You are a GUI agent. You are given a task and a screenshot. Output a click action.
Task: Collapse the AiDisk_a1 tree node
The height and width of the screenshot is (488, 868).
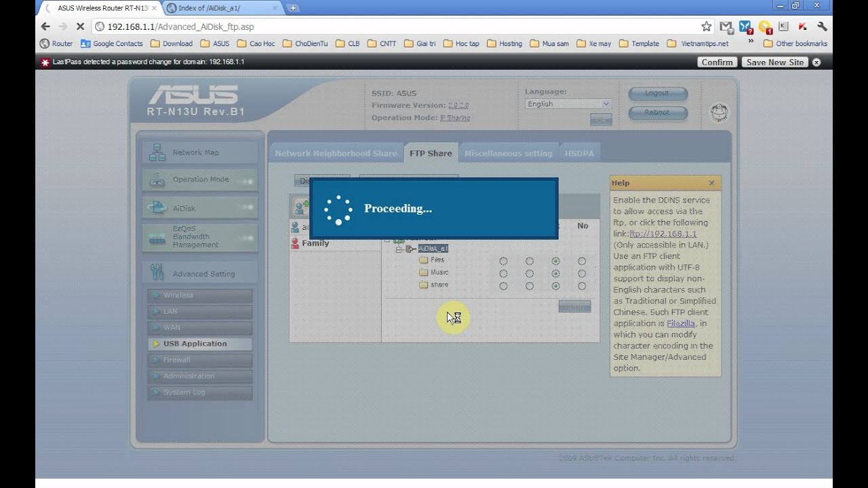[x=400, y=249]
